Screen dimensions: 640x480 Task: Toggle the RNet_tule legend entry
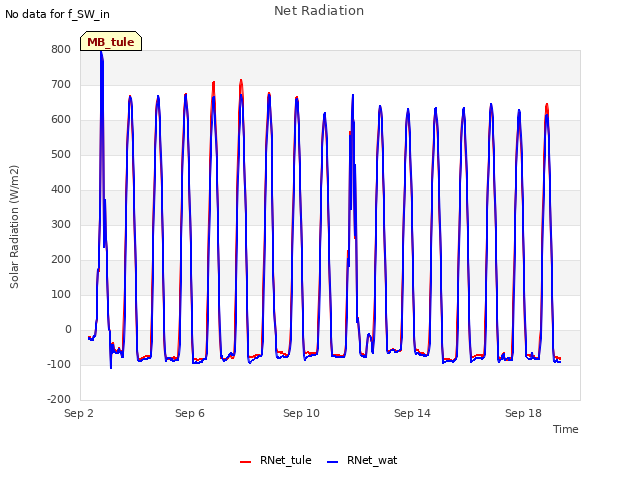pyautogui.click(x=276, y=460)
